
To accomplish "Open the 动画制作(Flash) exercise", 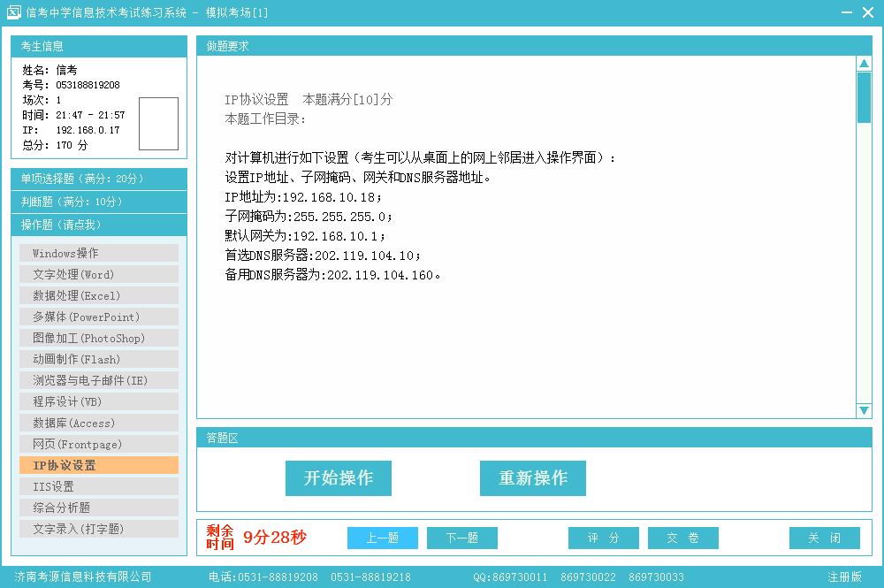I will [98, 359].
